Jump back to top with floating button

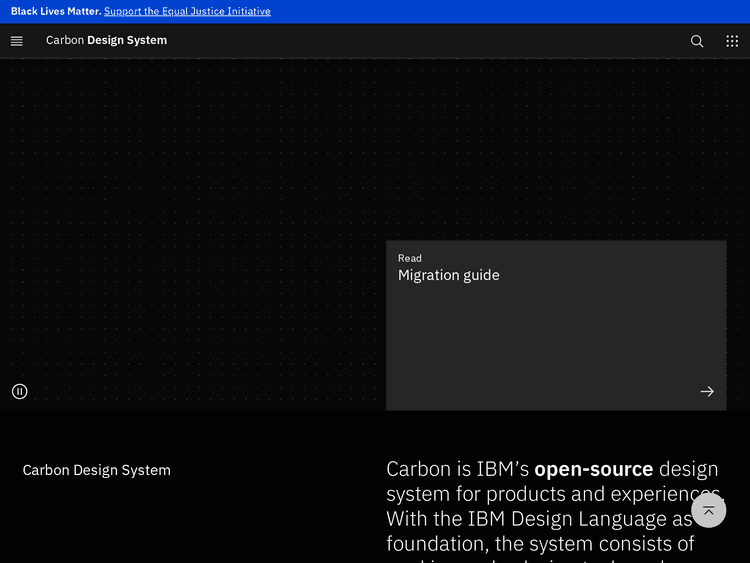click(708, 510)
